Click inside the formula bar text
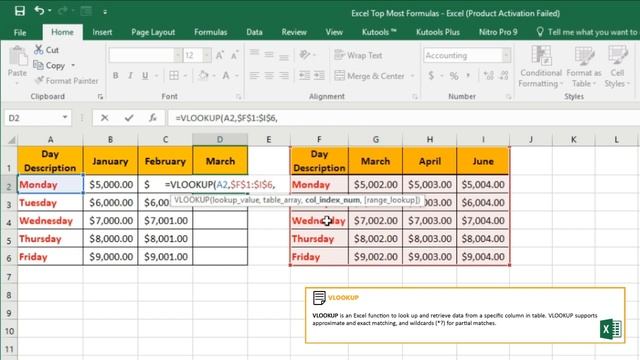The height and width of the screenshot is (360, 640). click(227, 118)
